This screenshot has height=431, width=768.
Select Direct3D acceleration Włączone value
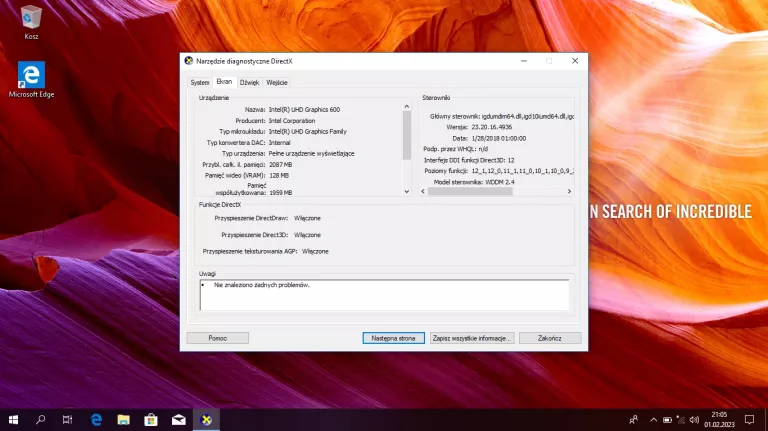pyautogui.click(x=307, y=235)
